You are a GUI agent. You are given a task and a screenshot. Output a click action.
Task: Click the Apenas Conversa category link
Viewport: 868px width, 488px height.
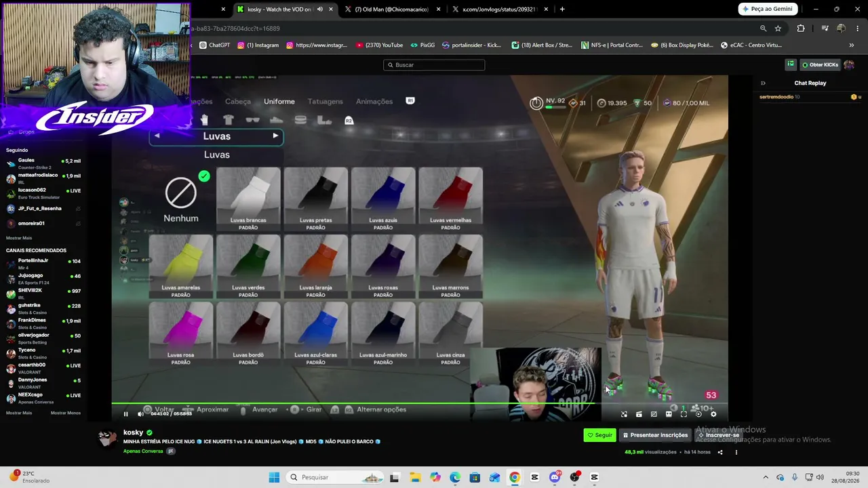coord(143,451)
